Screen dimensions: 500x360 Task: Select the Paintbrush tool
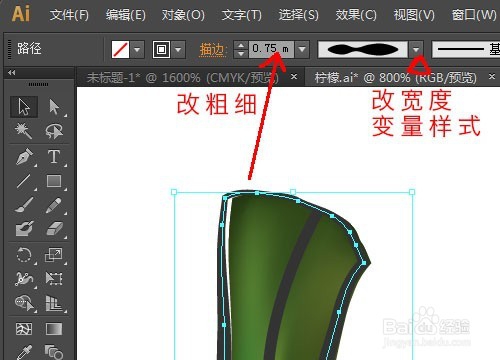pyautogui.click(x=24, y=205)
